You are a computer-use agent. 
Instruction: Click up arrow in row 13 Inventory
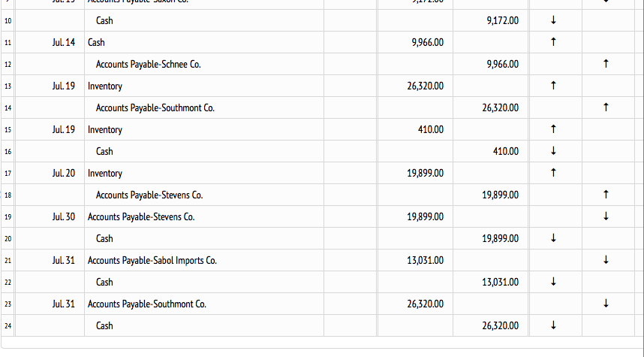[553, 86]
